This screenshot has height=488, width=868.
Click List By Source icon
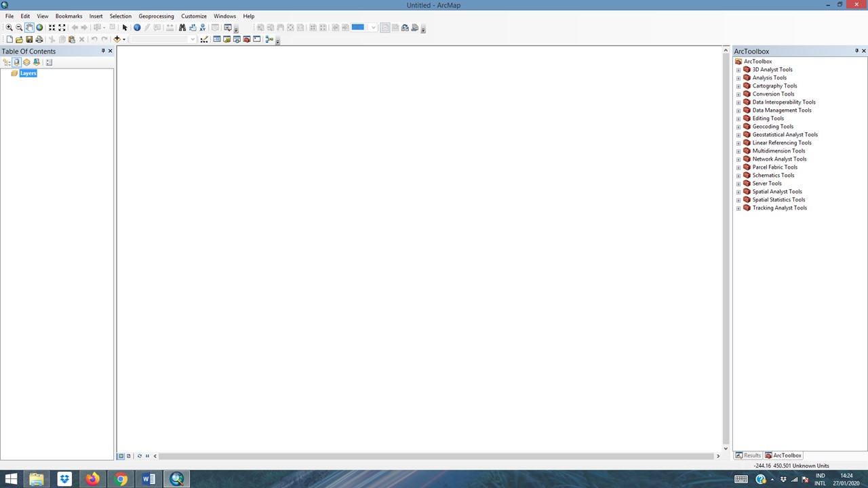point(17,62)
